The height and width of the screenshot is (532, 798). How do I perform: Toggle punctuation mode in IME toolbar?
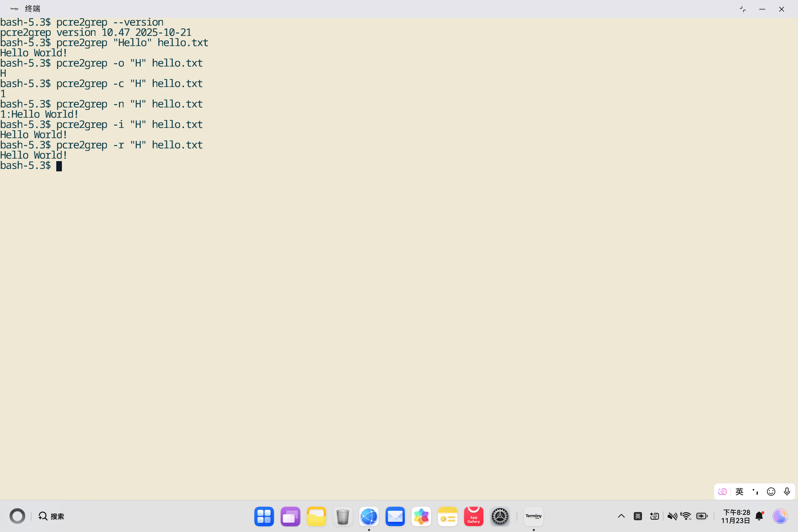[755, 492]
